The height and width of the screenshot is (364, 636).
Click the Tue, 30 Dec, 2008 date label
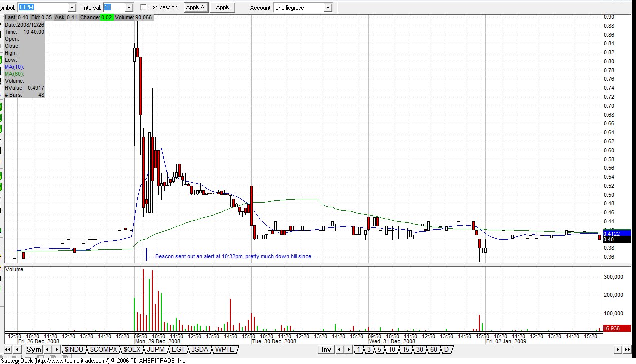[x=274, y=342]
